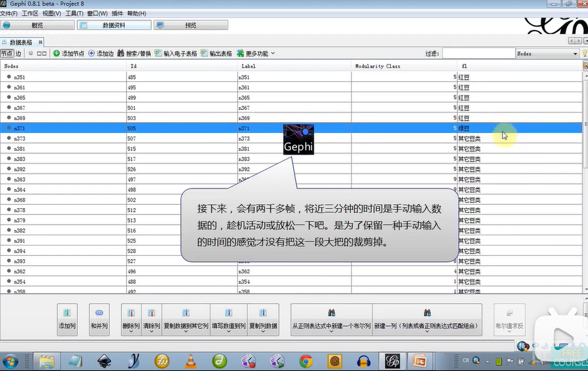This screenshot has height=371, width=588.
Task: Click the Delete Column (删除列) button
Action: [131, 318]
